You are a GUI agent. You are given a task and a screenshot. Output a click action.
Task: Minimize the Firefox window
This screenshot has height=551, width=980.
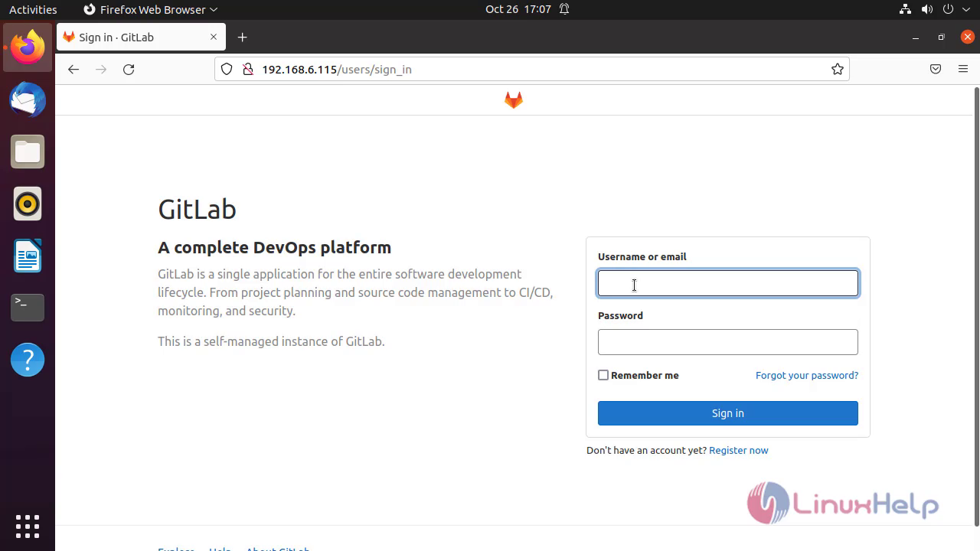(x=916, y=37)
